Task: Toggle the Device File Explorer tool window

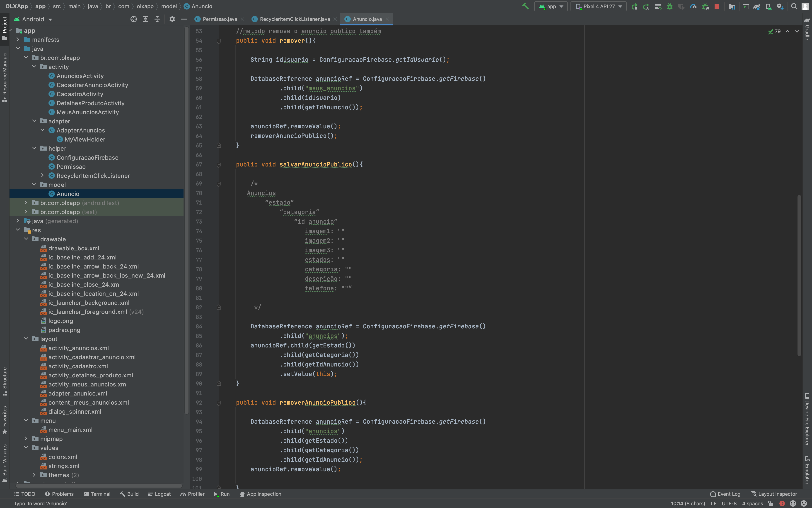Action: click(807, 419)
